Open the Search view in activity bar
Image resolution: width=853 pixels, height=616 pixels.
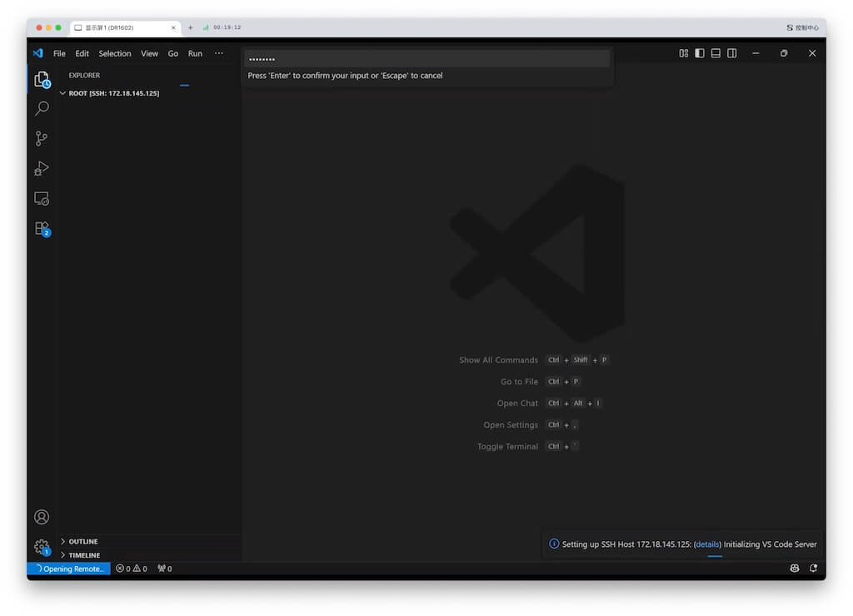(x=42, y=109)
